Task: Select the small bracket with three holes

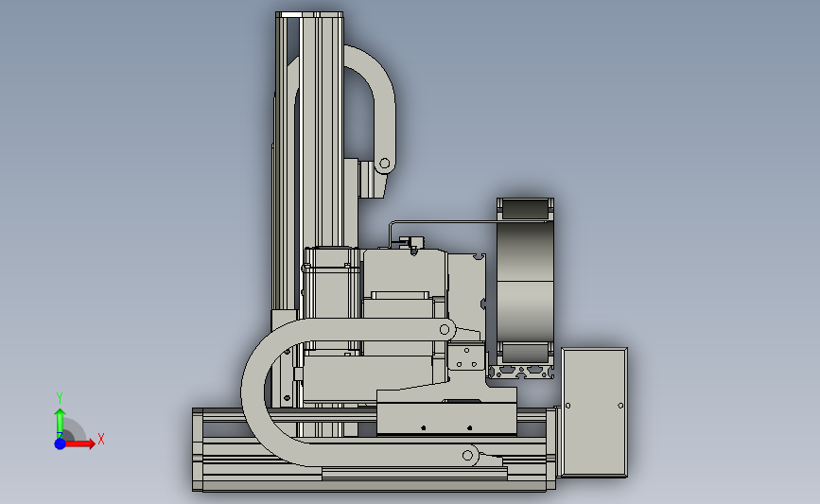Action: (466, 356)
